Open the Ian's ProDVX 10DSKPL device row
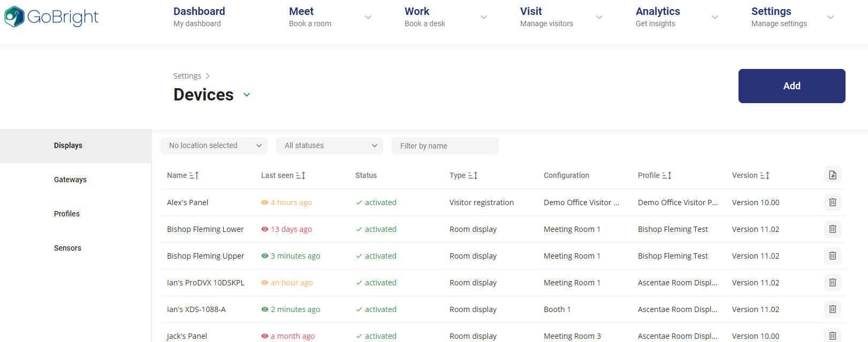 tap(503, 283)
